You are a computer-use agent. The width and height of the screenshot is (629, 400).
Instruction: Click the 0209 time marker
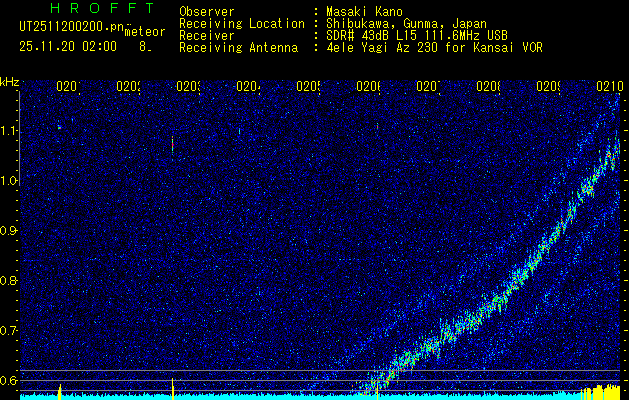coord(548,86)
